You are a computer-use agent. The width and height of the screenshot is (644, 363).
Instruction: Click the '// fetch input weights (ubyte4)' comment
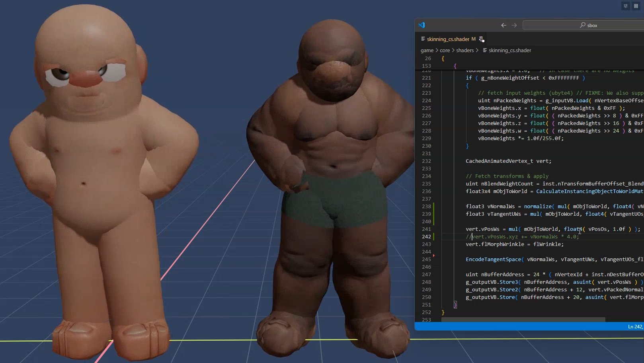point(525,93)
